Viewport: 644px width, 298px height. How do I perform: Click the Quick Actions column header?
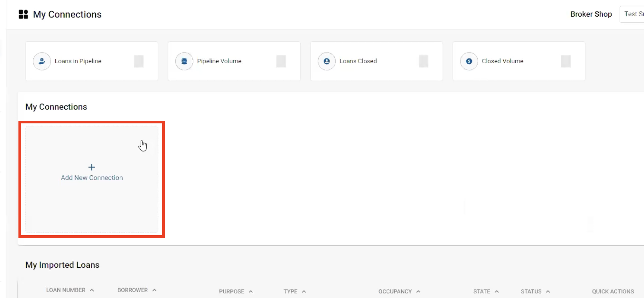pos(613,291)
